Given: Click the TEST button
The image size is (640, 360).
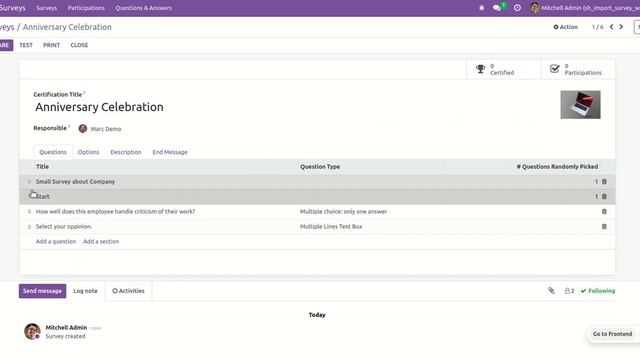Looking at the screenshot, I should pos(26,45).
